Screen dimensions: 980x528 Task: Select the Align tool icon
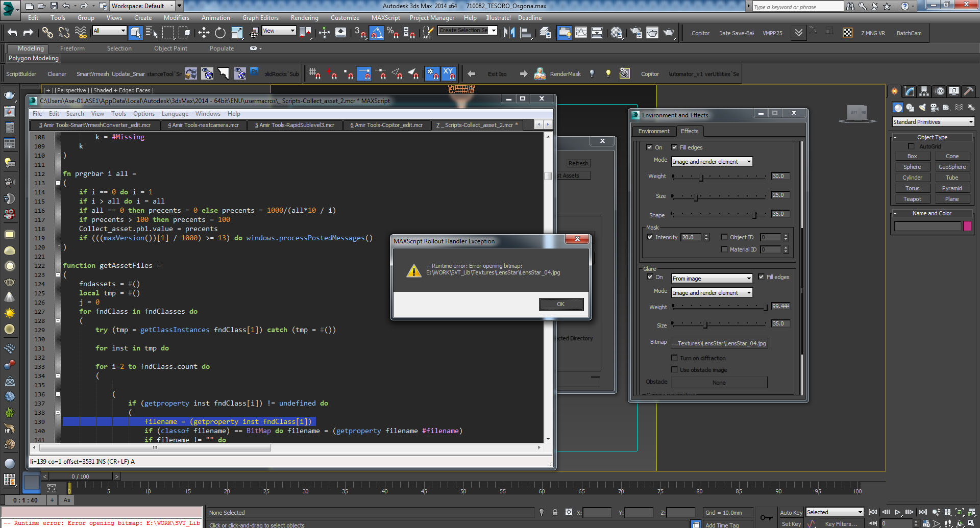click(x=526, y=33)
